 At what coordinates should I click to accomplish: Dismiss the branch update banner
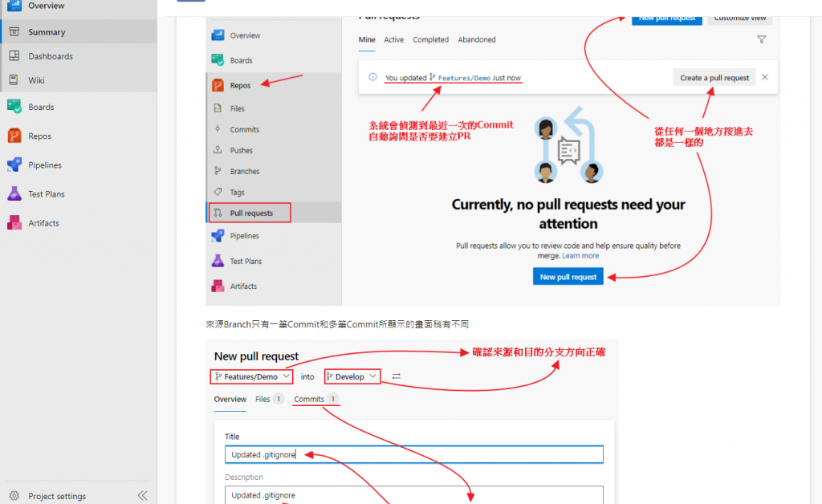(x=765, y=77)
